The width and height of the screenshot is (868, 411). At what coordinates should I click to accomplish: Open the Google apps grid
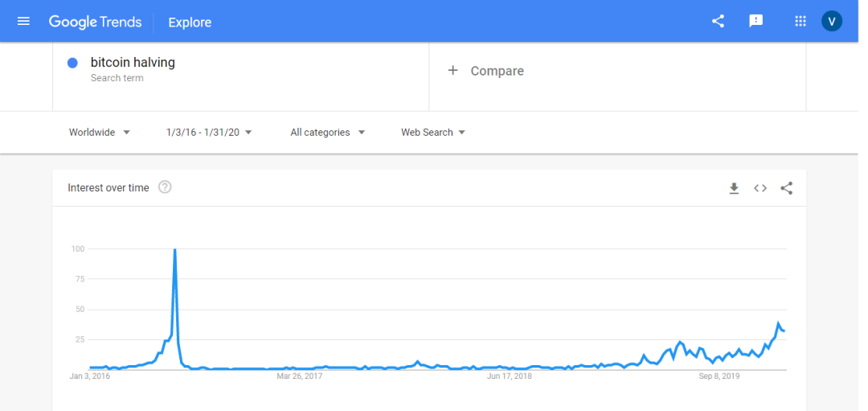coord(800,22)
